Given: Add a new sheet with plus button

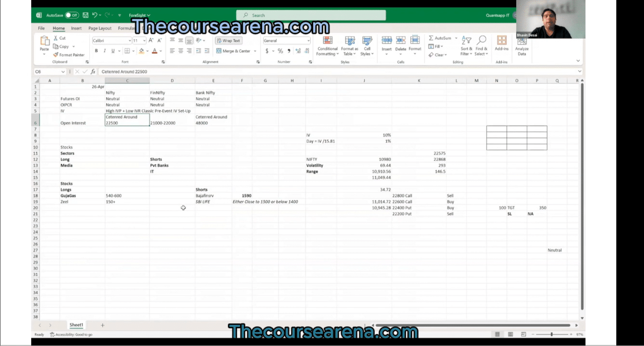Looking at the screenshot, I should 102,325.
